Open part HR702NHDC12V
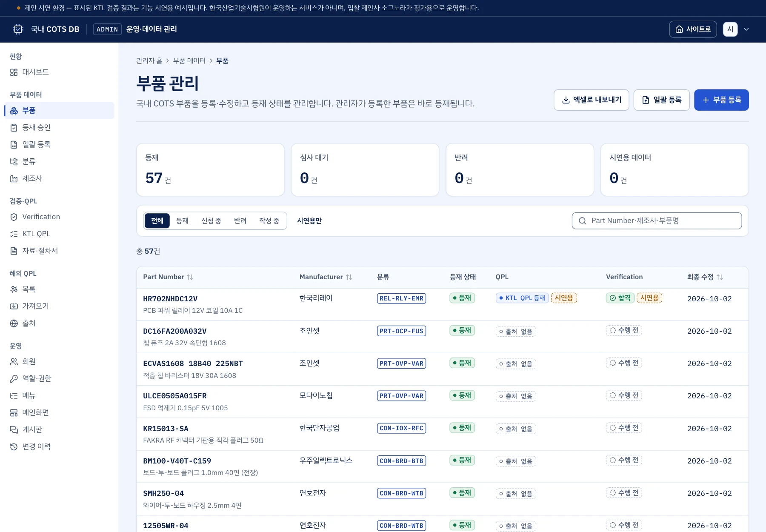 pyautogui.click(x=170, y=299)
